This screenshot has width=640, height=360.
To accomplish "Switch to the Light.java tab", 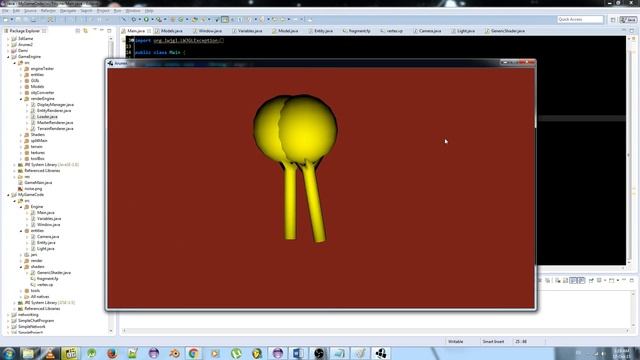I will point(463,31).
